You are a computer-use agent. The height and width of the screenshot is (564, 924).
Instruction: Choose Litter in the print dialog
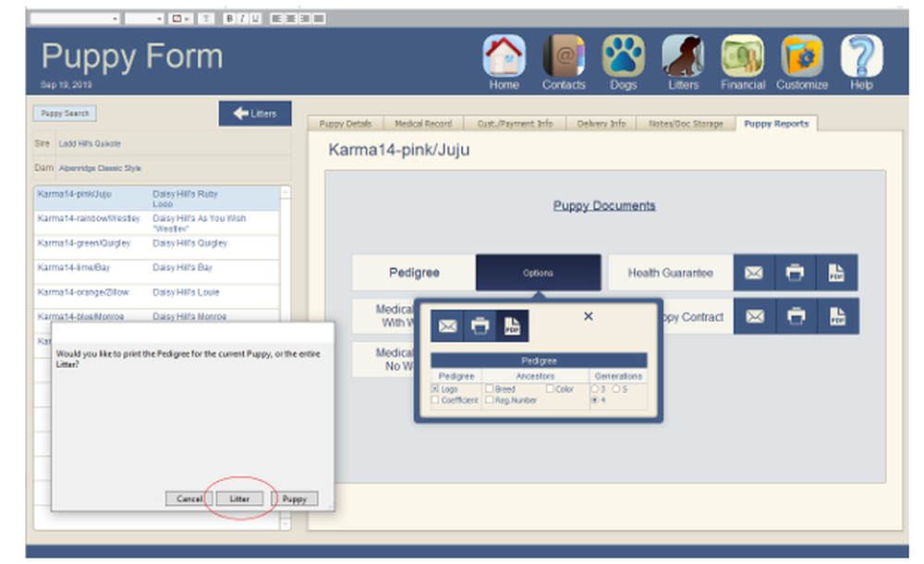coord(239,498)
